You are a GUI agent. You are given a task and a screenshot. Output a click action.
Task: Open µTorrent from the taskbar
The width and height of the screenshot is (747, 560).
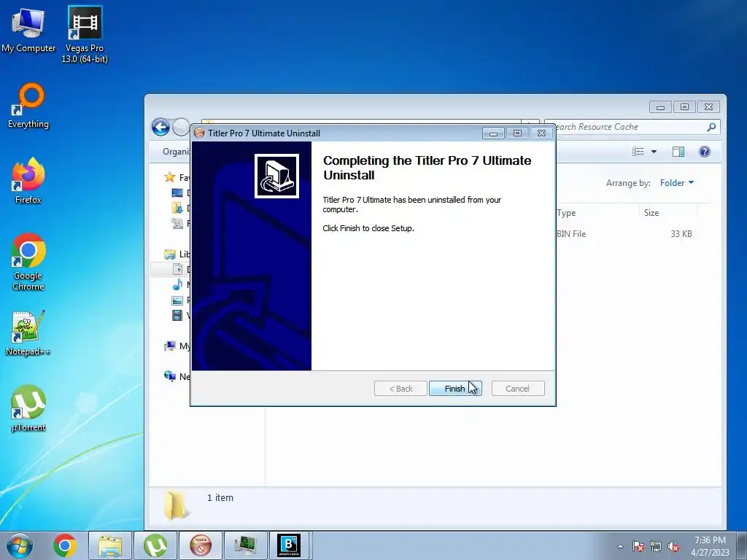(x=155, y=545)
